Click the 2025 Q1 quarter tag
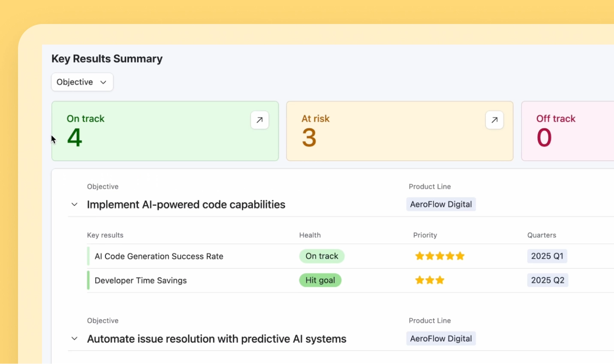 click(547, 256)
